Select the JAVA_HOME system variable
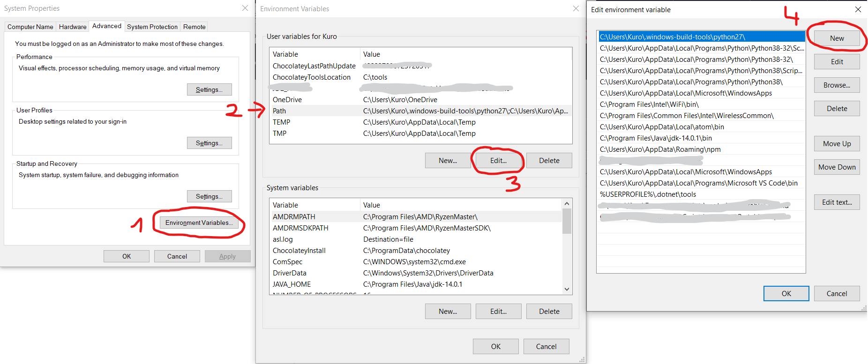 tap(416, 284)
